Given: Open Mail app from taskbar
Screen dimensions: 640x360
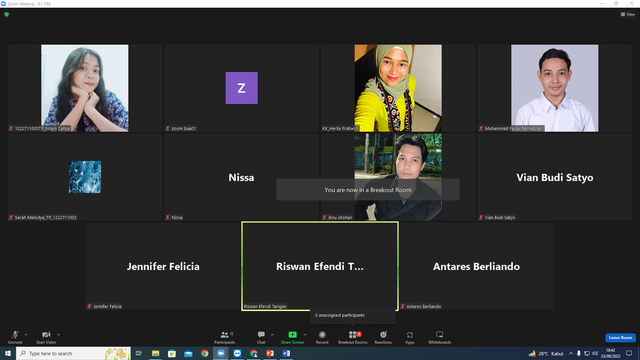Looking at the screenshot, I should [x=188, y=353].
